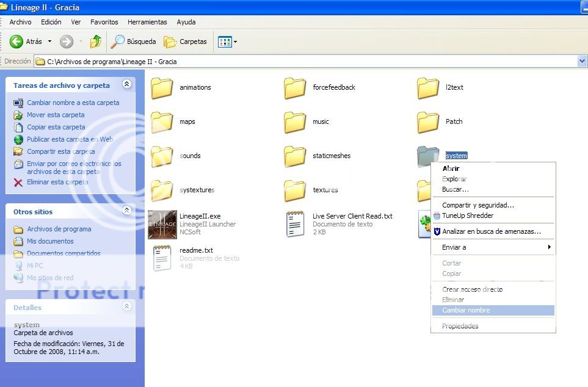Open the Búsqueda search panel
The width and height of the screenshot is (588, 387).
pos(134,42)
